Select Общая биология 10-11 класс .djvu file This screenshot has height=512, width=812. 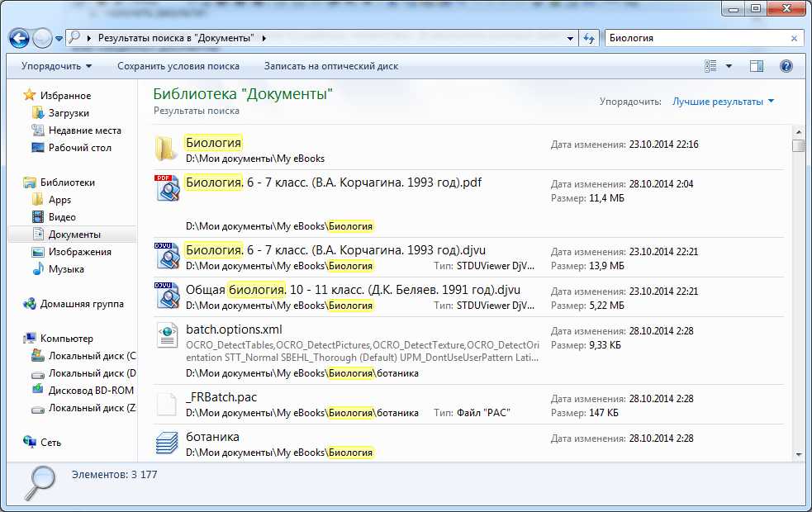tap(354, 290)
